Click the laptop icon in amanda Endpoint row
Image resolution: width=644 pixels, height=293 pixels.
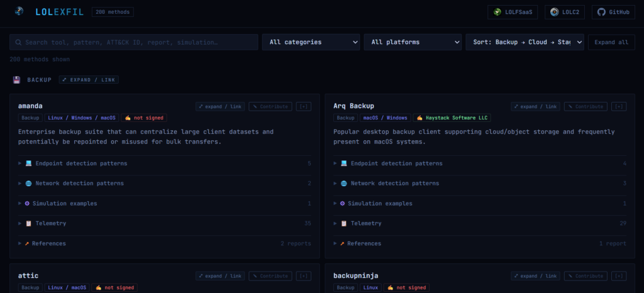pyautogui.click(x=28, y=163)
